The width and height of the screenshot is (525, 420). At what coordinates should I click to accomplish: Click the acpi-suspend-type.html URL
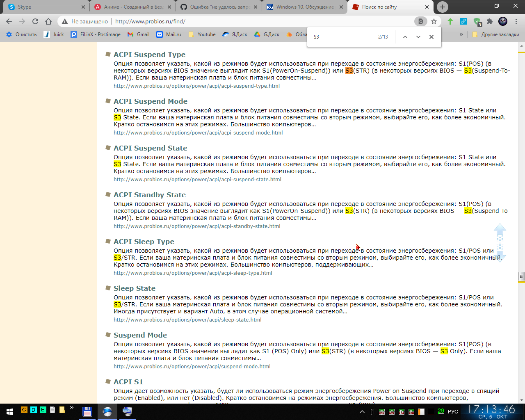(x=197, y=86)
